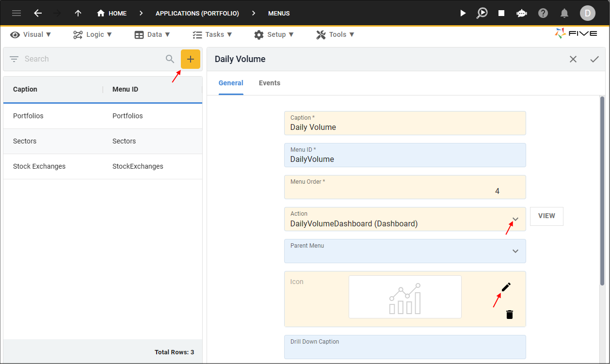Add a new menu with plus button
Image resolution: width=610 pixels, height=364 pixels.
point(191,59)
